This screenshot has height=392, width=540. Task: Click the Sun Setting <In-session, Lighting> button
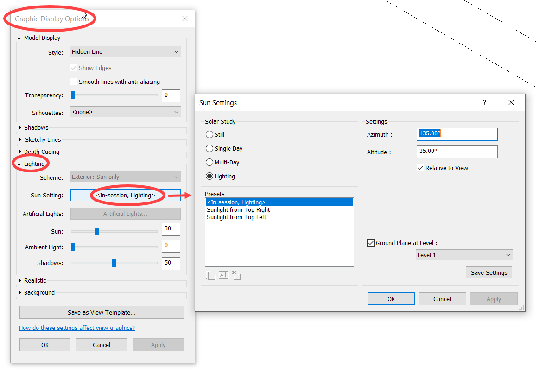[125, 195]
